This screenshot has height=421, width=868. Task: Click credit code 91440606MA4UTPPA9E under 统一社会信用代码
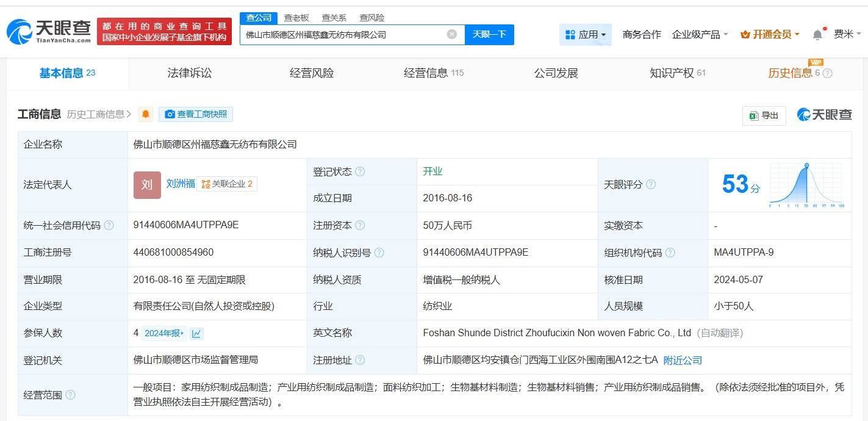point(186,225)
